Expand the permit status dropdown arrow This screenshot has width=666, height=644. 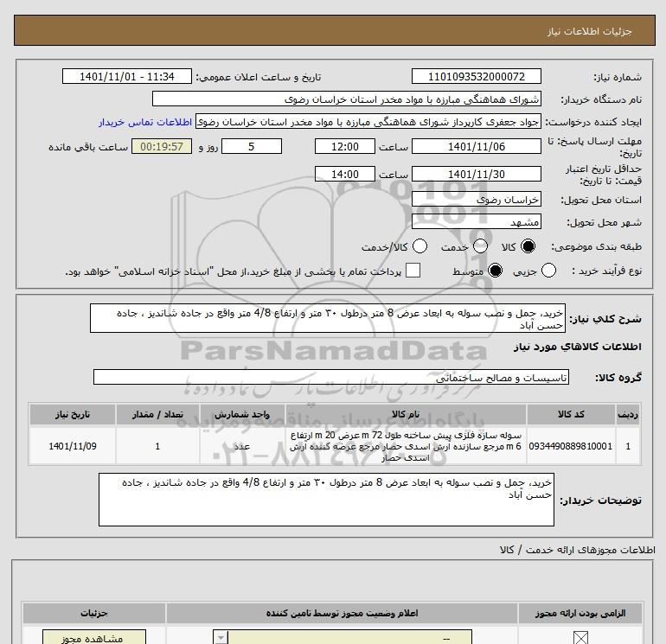[221, 638]
